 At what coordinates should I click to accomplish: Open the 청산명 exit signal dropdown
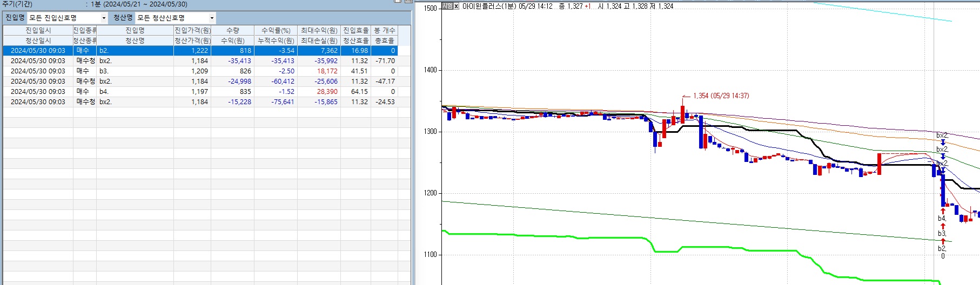point(212,18)
